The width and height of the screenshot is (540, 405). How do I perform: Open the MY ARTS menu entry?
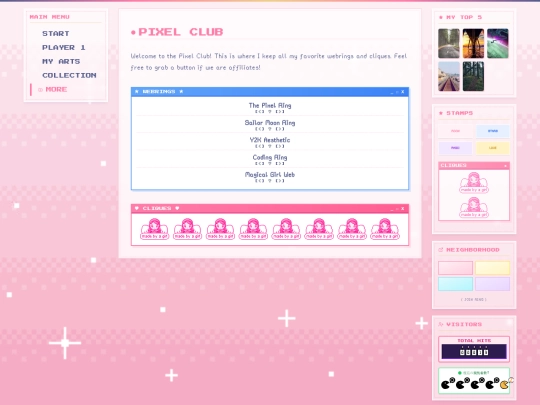click(x=61, y=61)
